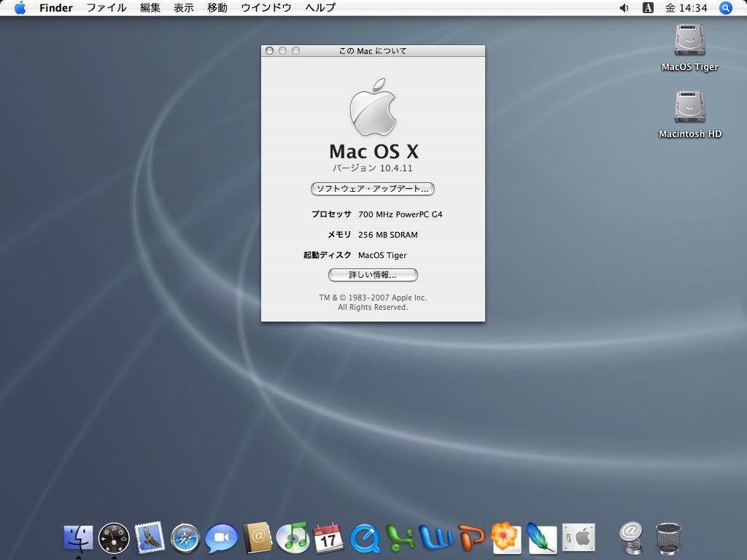Open the Finder application menu
The image size is (747, 560).
coord(55,7)
